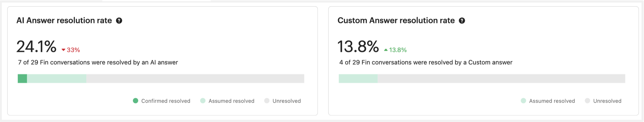The height and width of the screenshot is (122, 644).
Task: Toggle Unresolved label in AI Answer card
Action: [287, 101]
